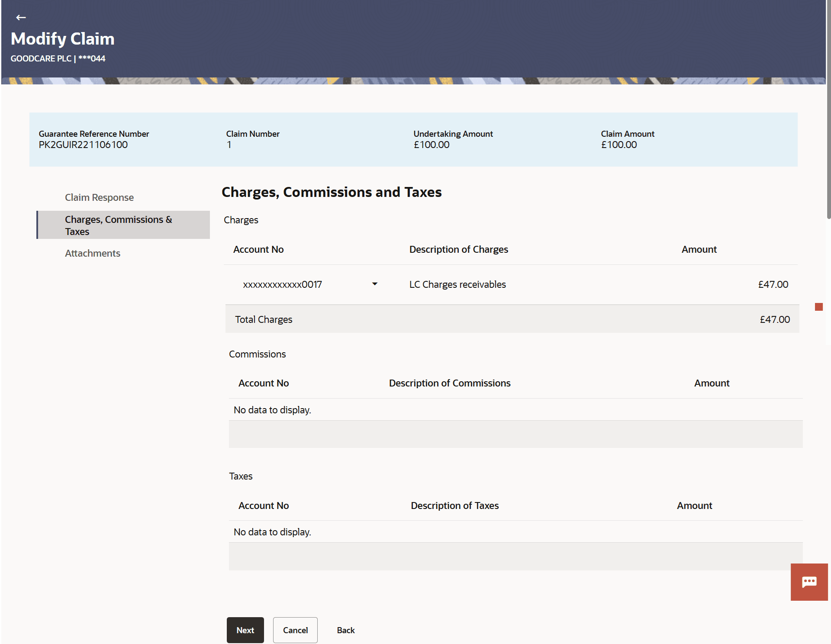The width and height of the screenshot is (831, 644).
Task: Open the Claim Response section
Action: click(x=99, y=197)
